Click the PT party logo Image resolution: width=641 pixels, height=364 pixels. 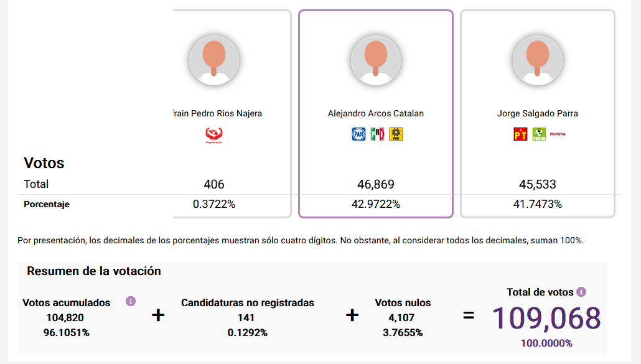click(520, 134)
